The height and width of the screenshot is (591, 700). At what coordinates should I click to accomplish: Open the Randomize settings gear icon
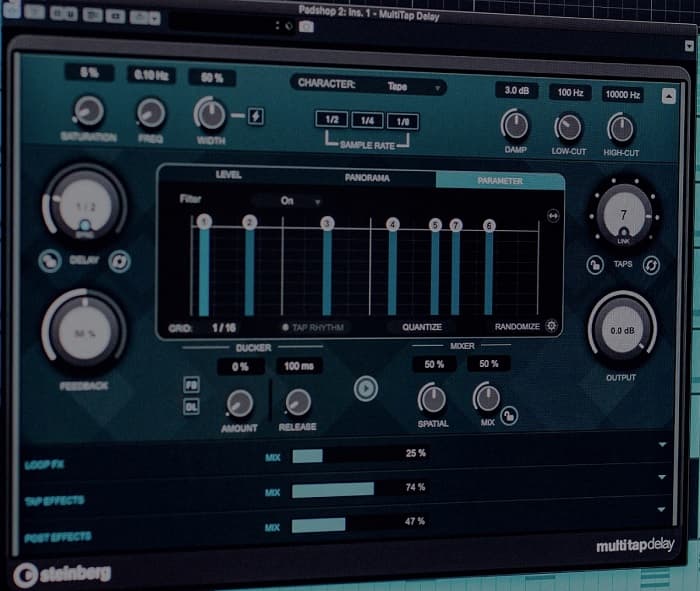[x=551, y=326]
